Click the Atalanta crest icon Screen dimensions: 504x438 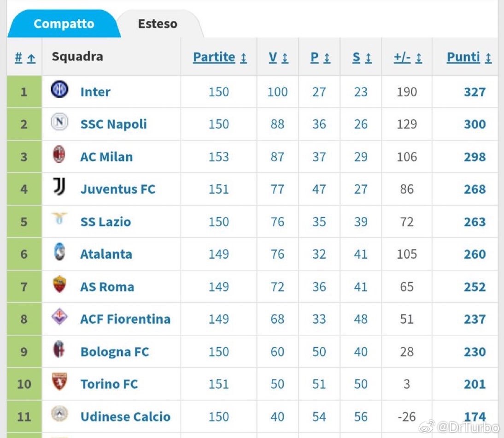(59, 251)
